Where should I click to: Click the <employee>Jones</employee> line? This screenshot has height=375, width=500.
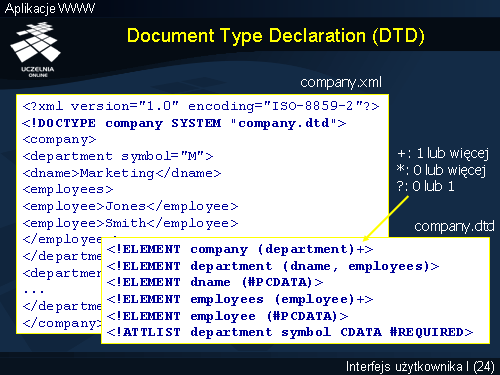point(130,206)
